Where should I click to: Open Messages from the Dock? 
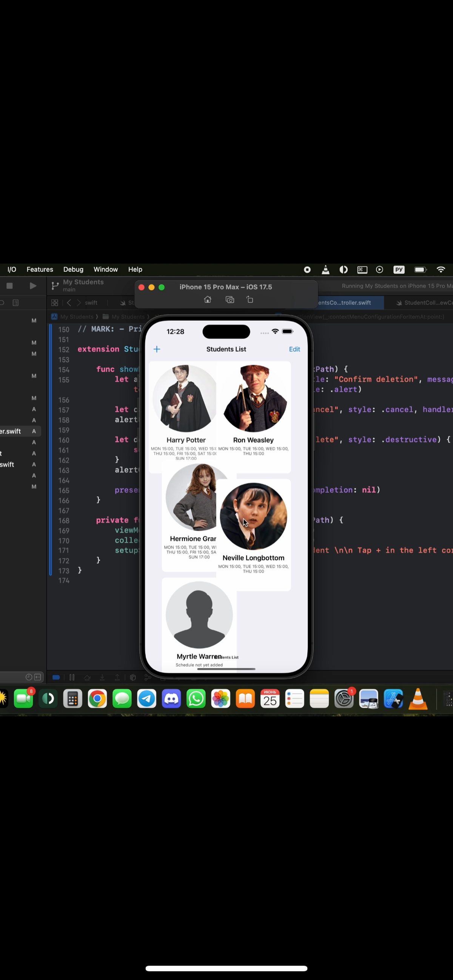(122, 698)
